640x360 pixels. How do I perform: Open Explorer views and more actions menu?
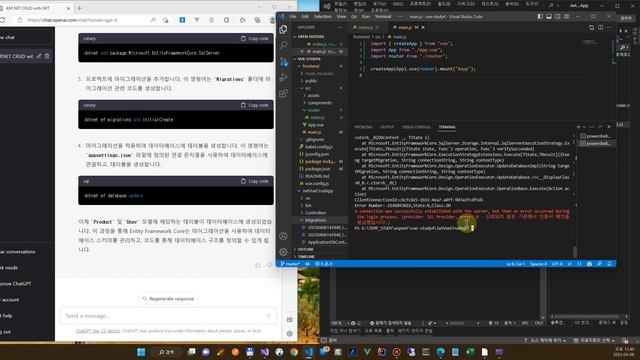click(340, 27)
